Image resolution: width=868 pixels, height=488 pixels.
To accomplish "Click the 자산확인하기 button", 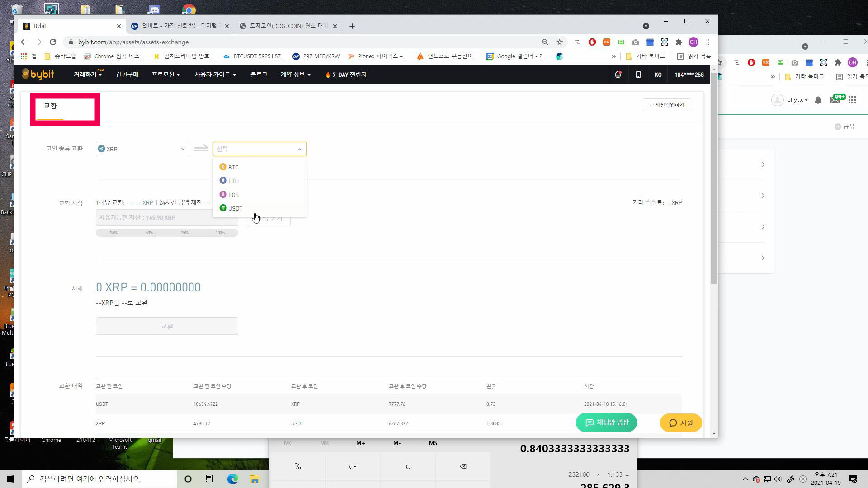I will (667, 105).
